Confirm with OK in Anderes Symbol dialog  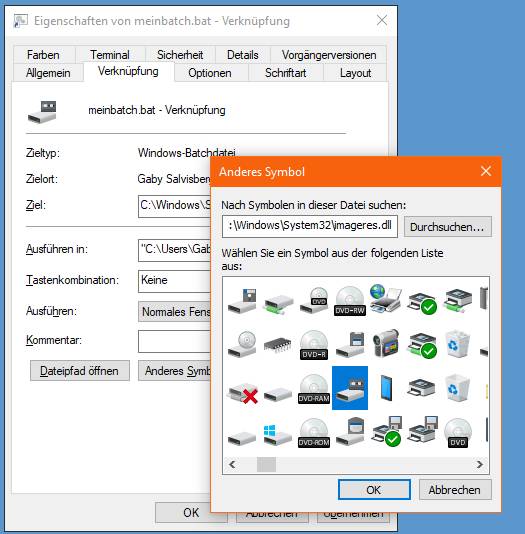[374, 490]
